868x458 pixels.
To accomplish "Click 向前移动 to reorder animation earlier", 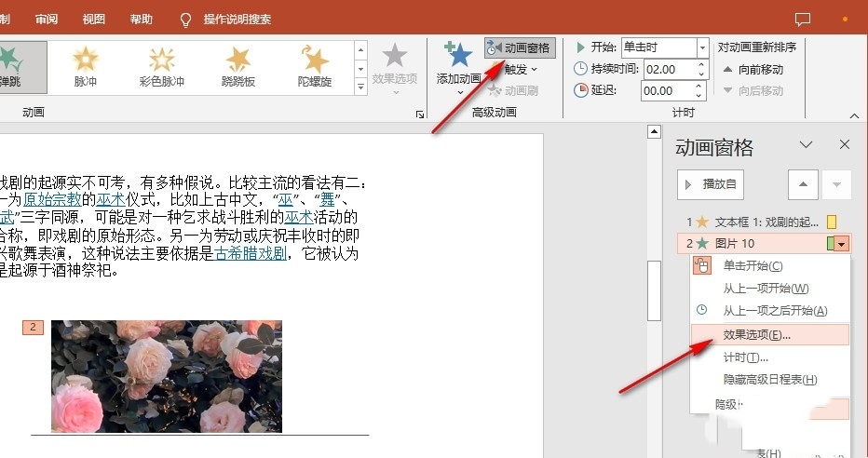I will pos(753,69).
